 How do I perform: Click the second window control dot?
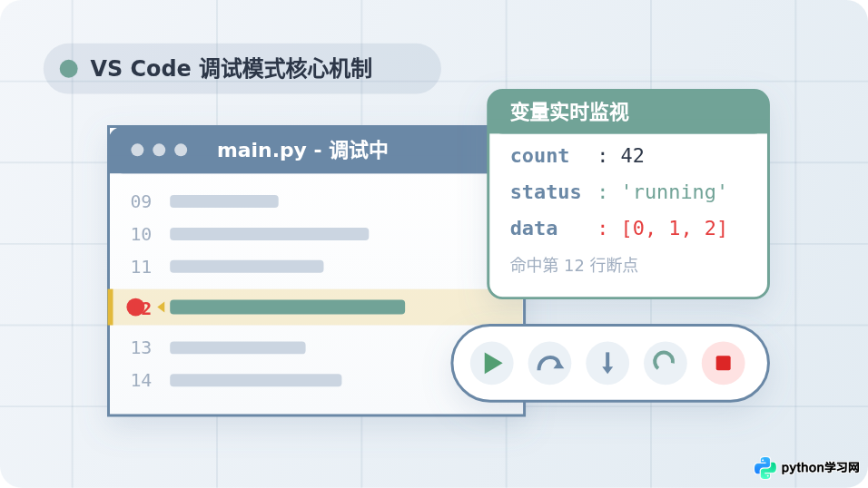(x=159, y=150)
